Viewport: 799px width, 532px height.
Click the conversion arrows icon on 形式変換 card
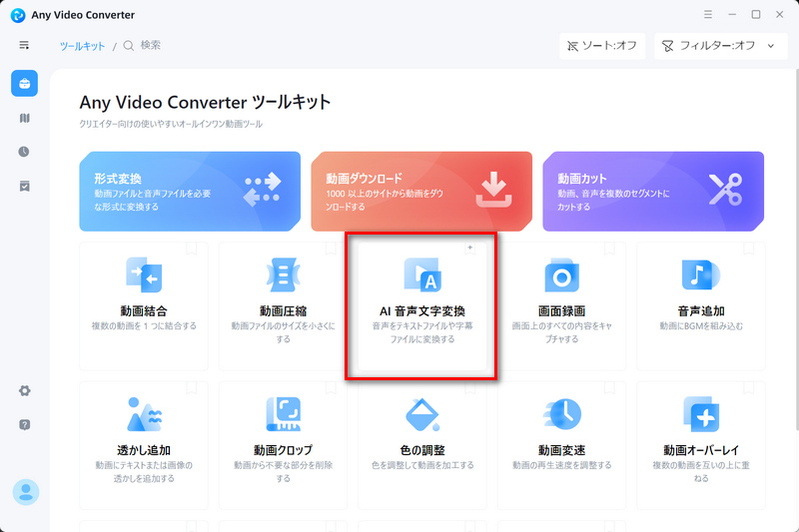pos(262,190)
